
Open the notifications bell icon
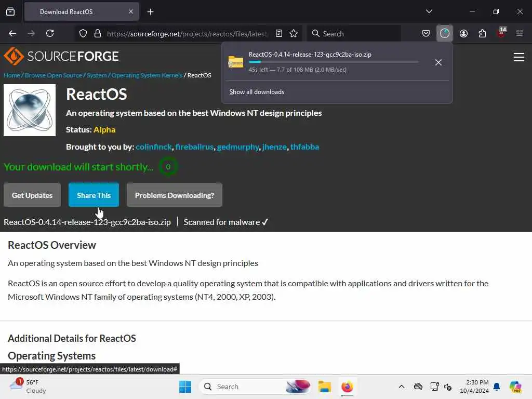tap(496, 387)
